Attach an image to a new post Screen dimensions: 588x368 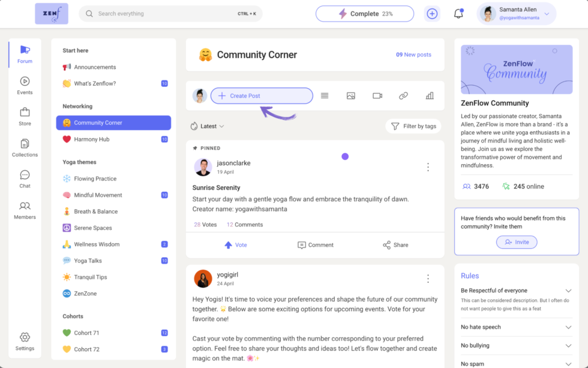(x=350, y=95)
